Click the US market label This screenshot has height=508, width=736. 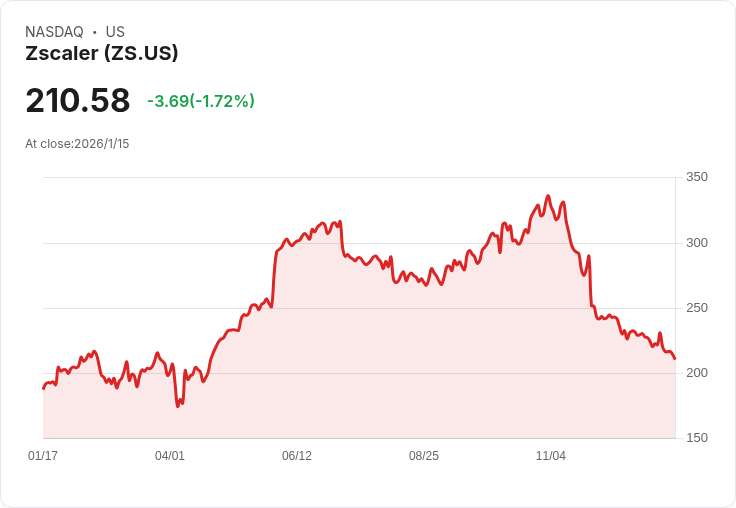click(115, 32)
